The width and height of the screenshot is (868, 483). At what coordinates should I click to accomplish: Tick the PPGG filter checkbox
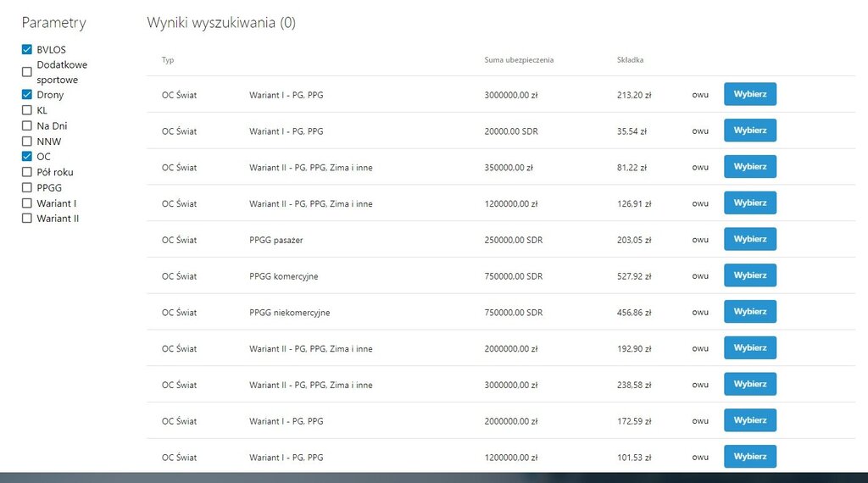point(27,187)
